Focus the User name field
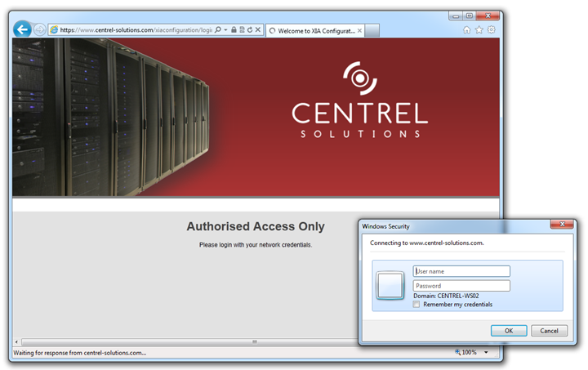Screen dimensions: 588x370 (461, 271)
